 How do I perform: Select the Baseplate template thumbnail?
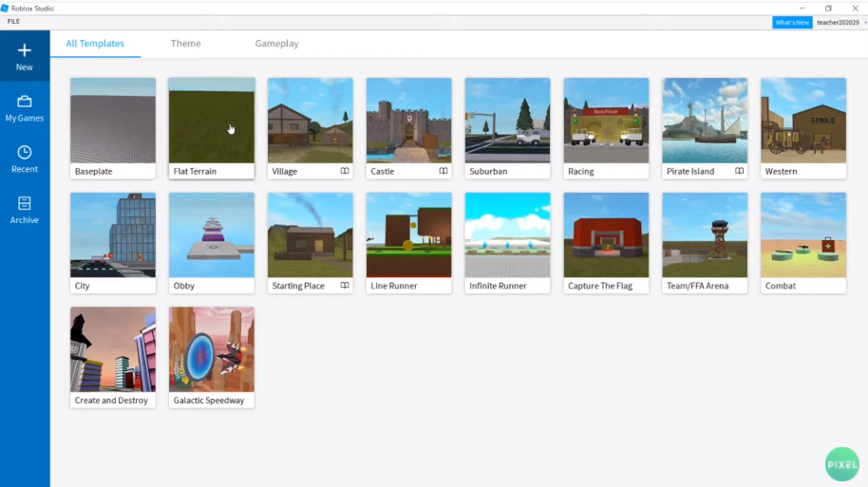pos(113,121)
